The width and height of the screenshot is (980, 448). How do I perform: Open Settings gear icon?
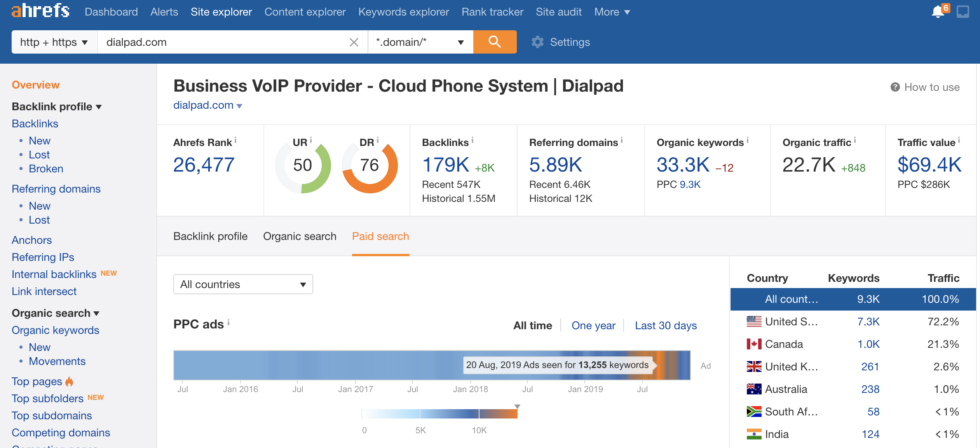click(537, 42)
